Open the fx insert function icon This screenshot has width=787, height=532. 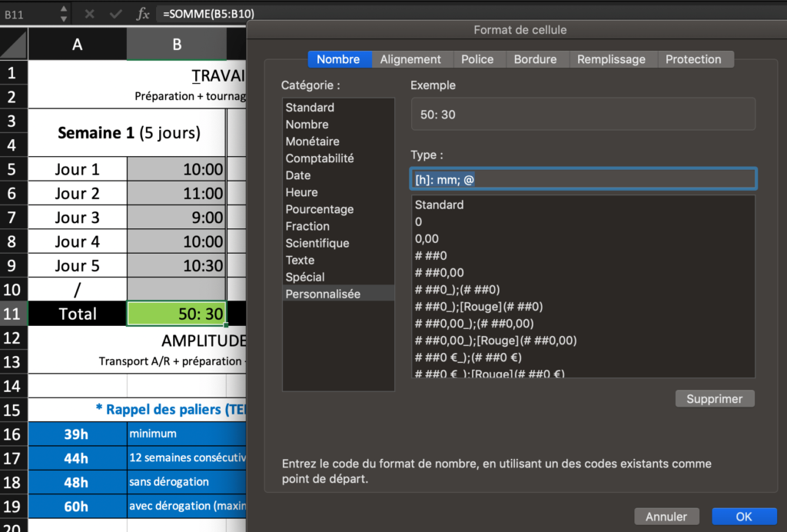(143, 14)
